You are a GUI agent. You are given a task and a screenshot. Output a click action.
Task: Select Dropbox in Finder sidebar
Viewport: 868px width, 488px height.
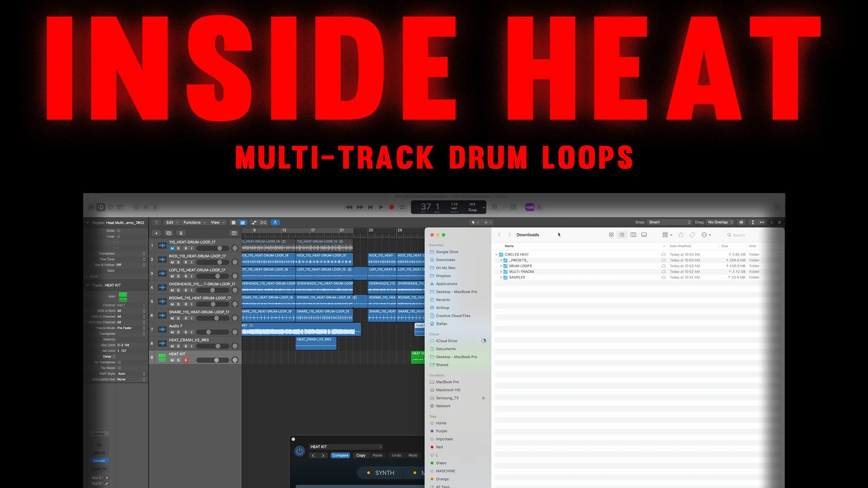coord(443,276)
